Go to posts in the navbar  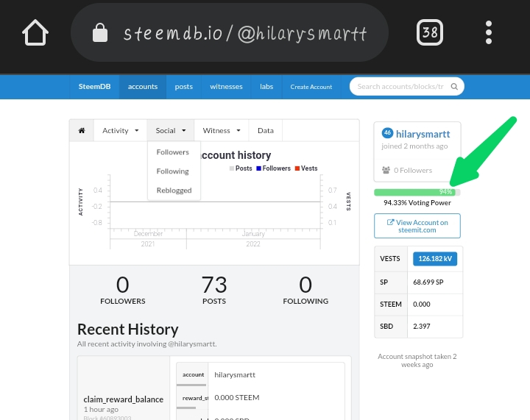point(183,87)
